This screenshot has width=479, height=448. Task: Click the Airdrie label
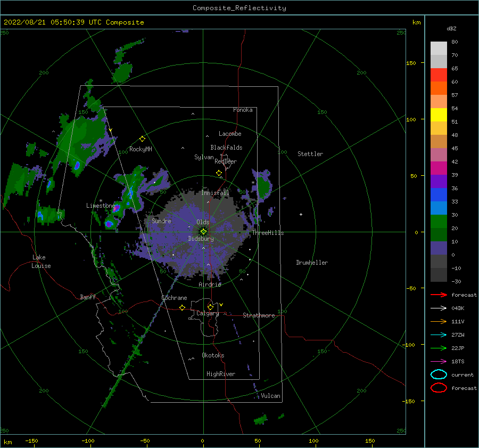pos(210,284)
